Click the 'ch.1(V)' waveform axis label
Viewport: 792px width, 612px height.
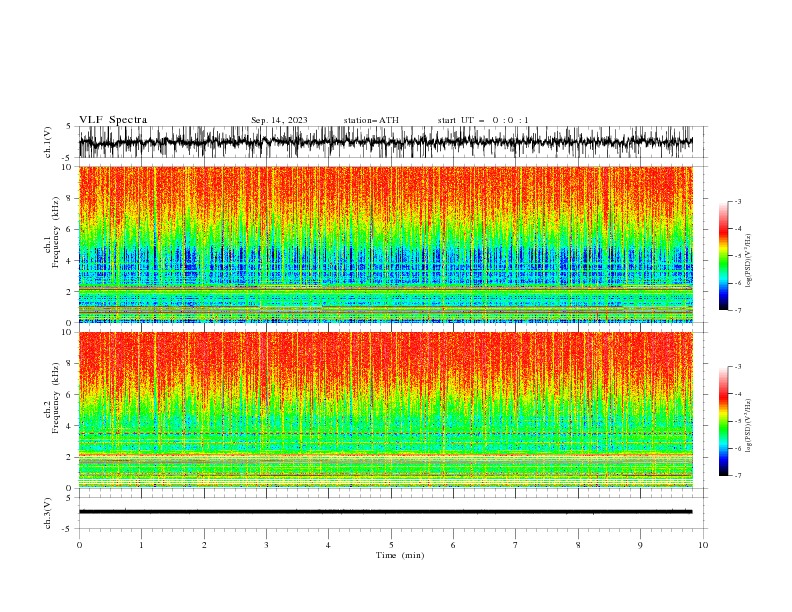pyautogui.click(x=48, y=142)
